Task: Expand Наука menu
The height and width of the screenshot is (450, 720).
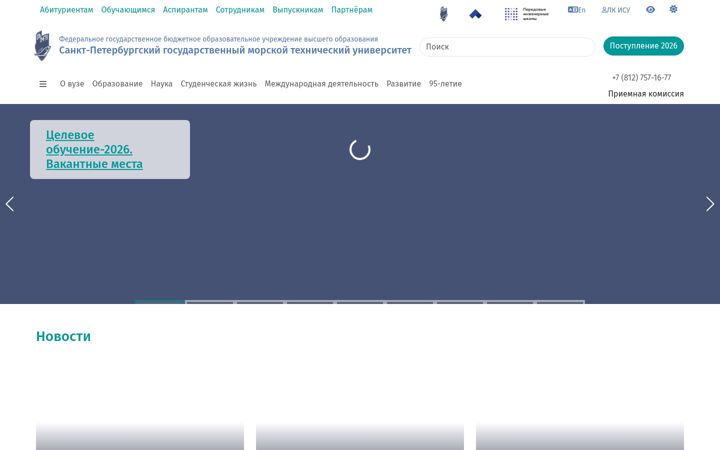Action: 161,84
